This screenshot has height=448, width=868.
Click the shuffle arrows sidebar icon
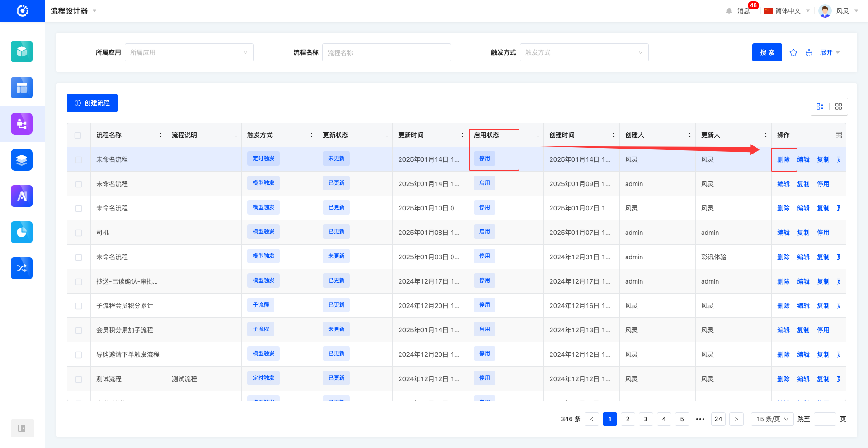(x=22, y=268)
